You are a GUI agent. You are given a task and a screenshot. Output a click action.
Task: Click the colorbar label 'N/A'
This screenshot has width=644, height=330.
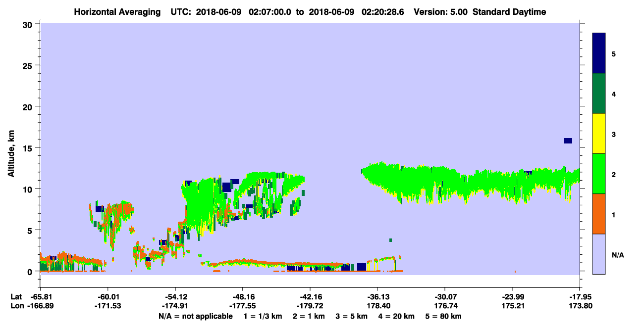[617, 255]
